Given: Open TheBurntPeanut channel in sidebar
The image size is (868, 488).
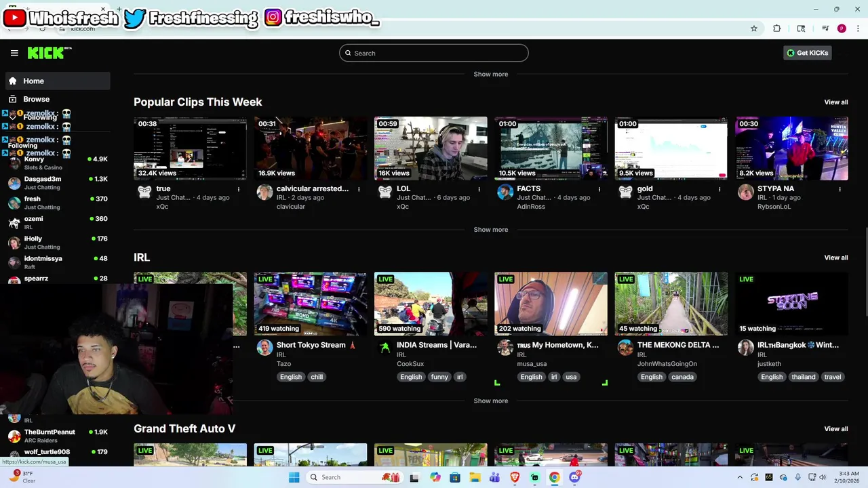Looking at the screenshot, I should (58, 436).
